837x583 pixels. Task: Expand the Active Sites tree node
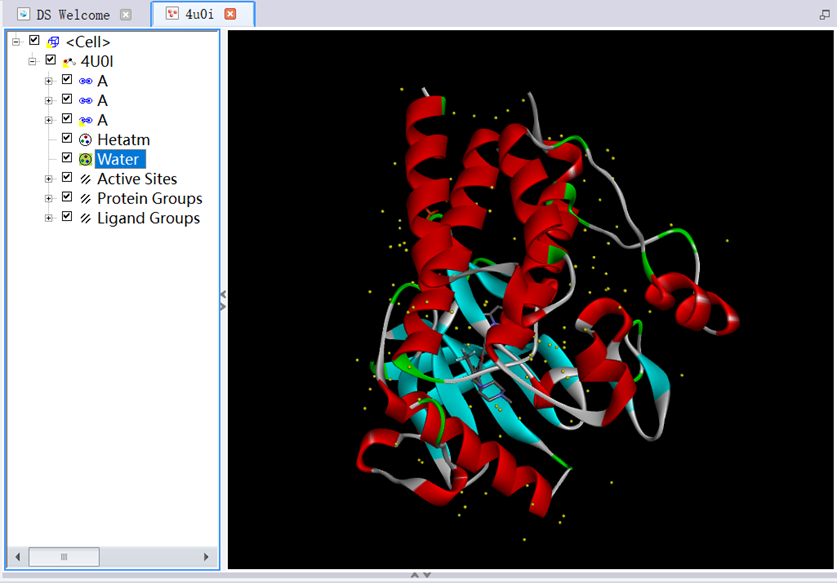point(48,179)
